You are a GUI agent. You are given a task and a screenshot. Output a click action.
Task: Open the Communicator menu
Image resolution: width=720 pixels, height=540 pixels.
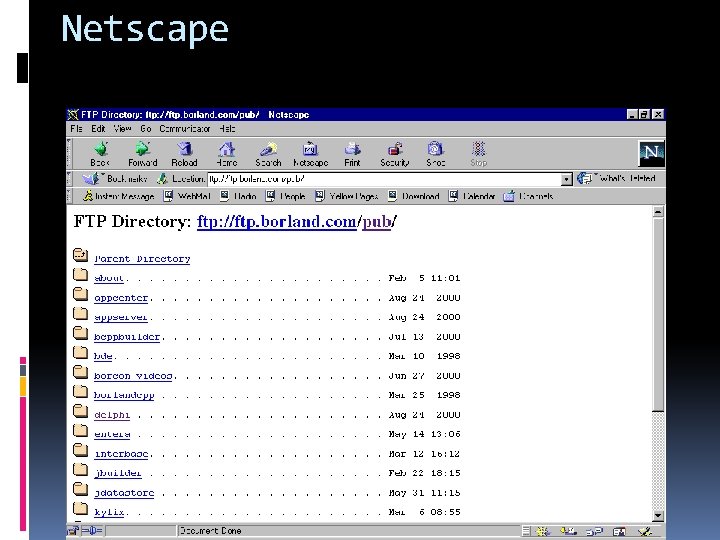click(185, 129)
